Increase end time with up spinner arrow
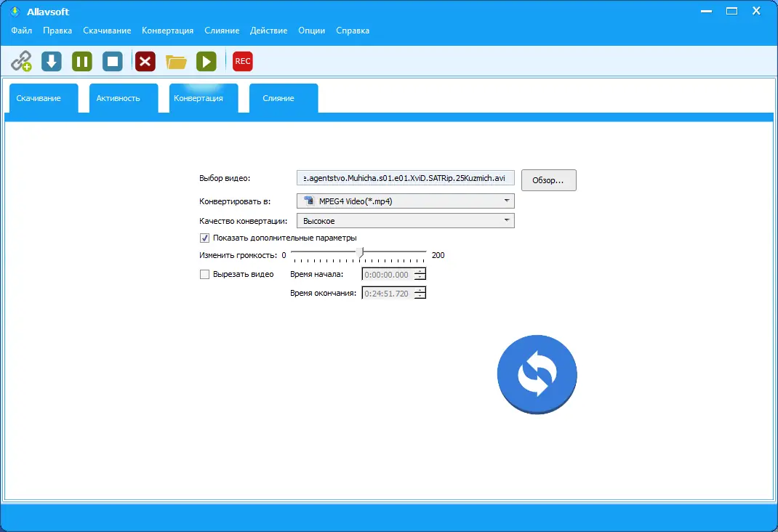 pos(420,289)
